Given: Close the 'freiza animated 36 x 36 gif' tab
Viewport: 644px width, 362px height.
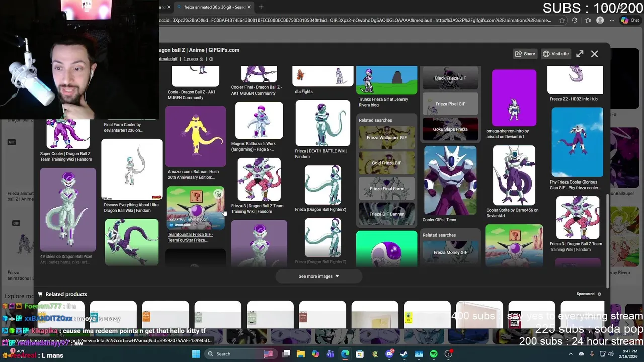Looking at the screenshot, I should (x=249, y=7).
